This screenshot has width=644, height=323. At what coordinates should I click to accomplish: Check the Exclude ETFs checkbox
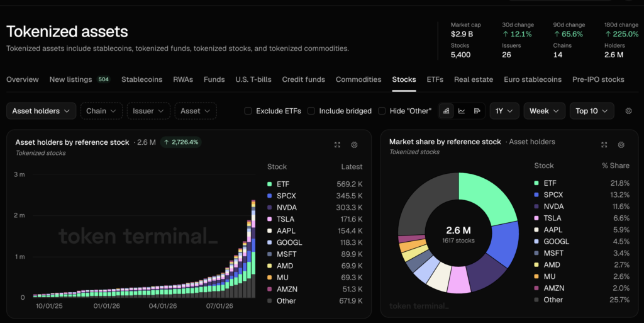coord(248,111)
